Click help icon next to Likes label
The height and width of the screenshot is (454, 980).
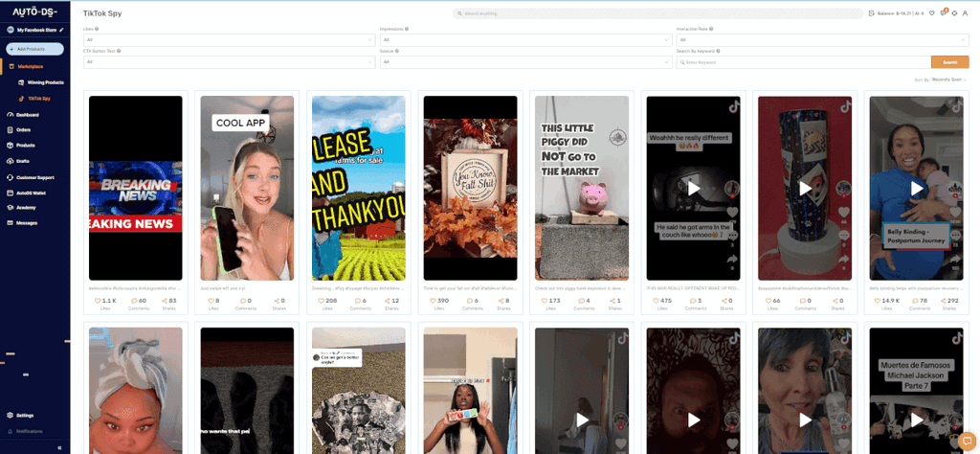pos(97,29)
